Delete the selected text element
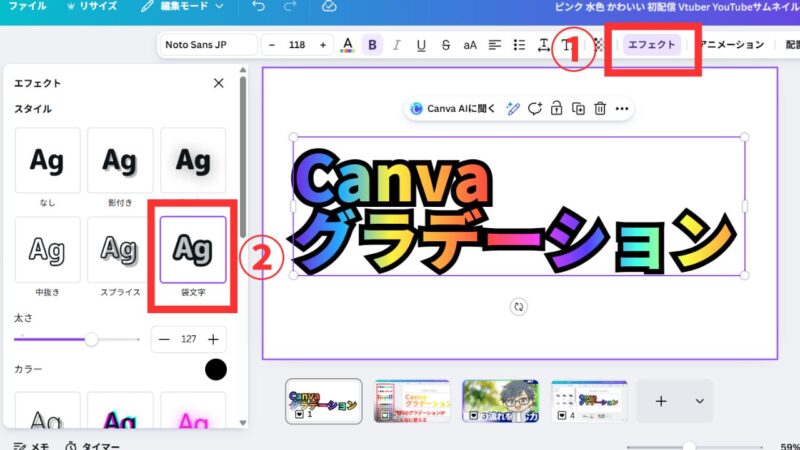The width and height of the screenshot is (800, 450). tap(600, 109)
